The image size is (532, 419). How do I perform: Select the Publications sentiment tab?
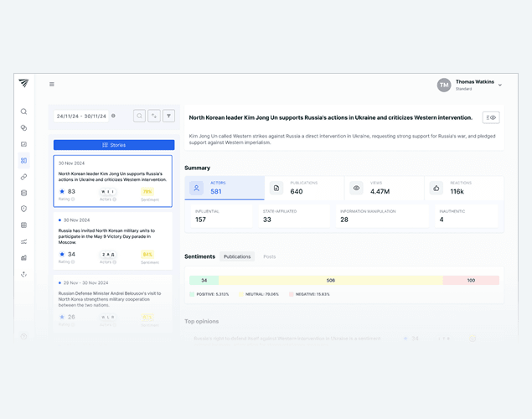pyautogui.click(x=237, y=256)
